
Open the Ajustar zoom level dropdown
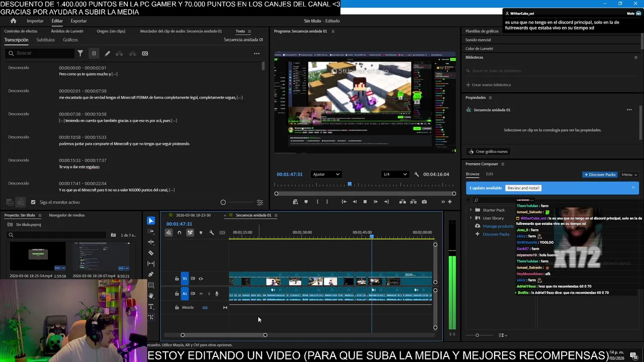326,174
